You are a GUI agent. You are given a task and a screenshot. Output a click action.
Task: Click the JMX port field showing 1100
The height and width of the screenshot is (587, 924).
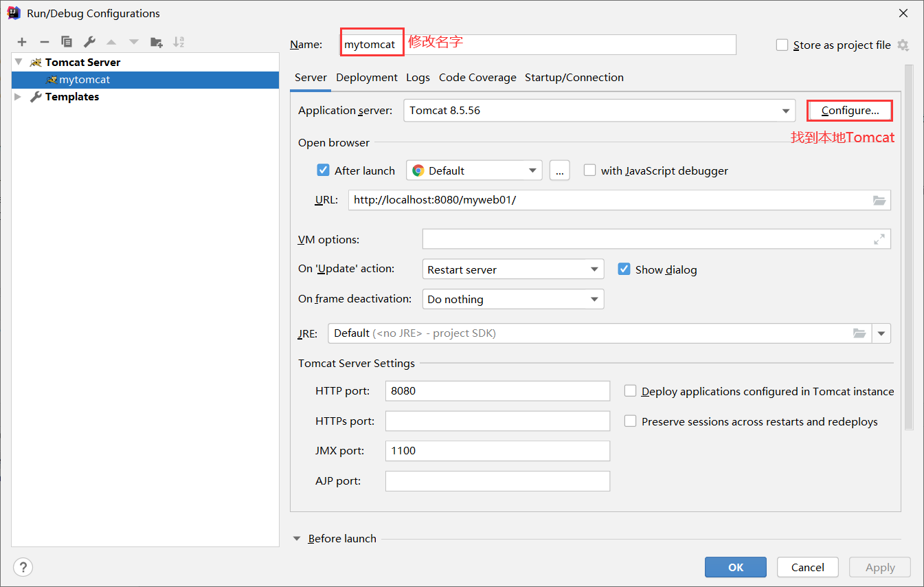(x=497, y=451)
